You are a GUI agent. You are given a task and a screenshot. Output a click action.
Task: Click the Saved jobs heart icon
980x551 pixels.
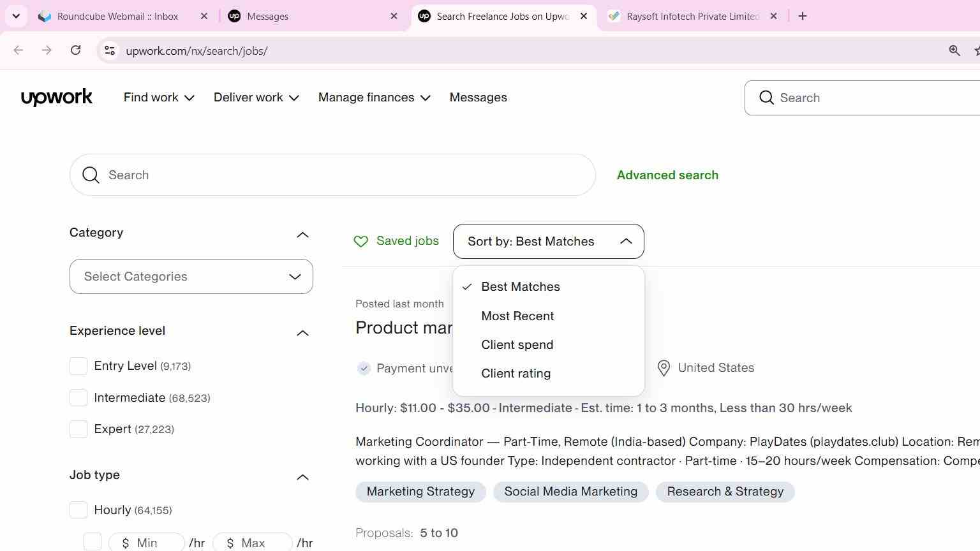pos(361,241)
